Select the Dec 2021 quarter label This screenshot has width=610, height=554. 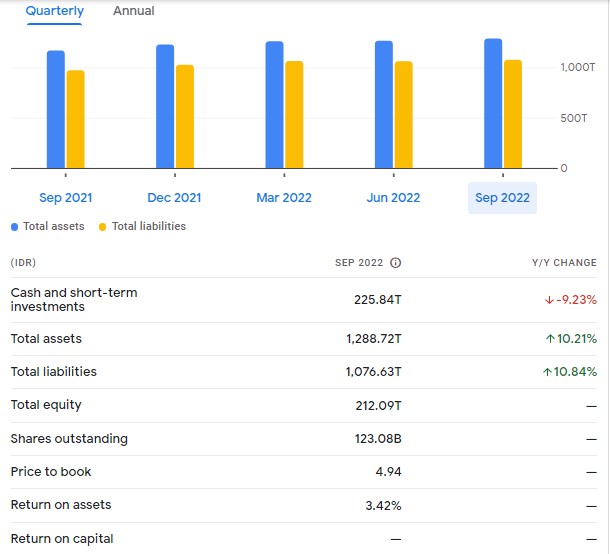[x=174, y=198]
